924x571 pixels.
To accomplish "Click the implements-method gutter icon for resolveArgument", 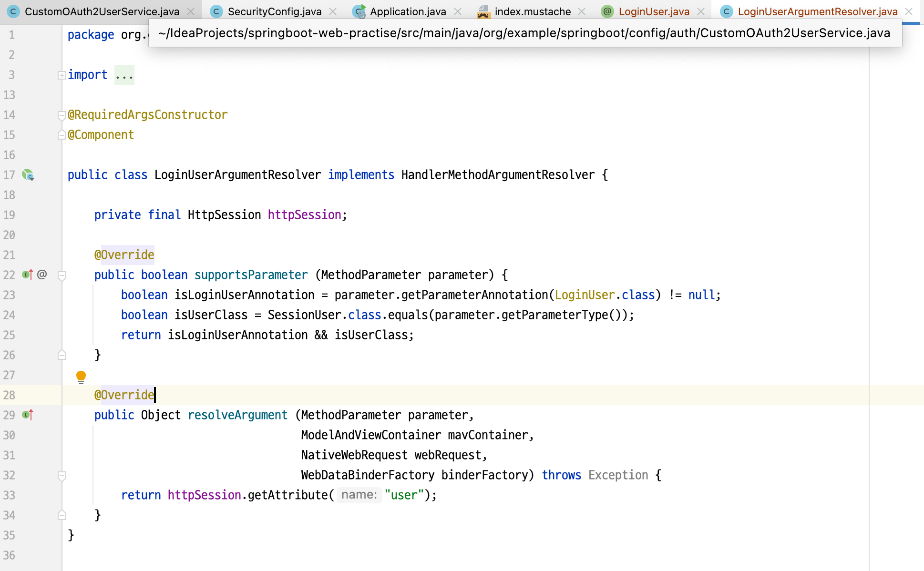I will pos(28,415).
